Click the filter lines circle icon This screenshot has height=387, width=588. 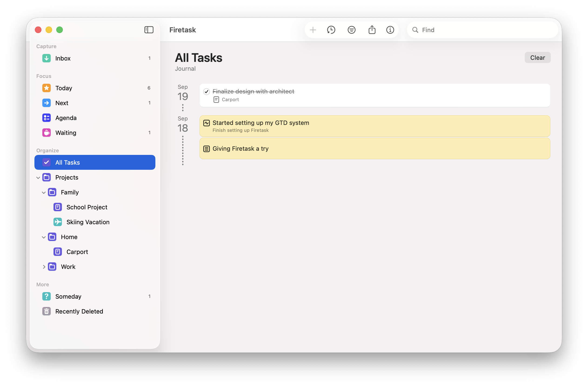click(x=351, y=30)
